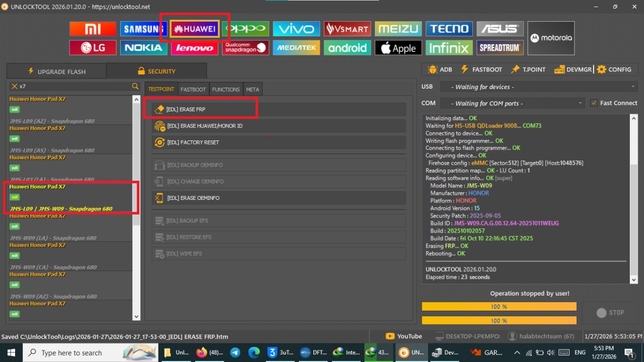Focus the model search field
Screen dimensions: 644x362
pyautogui.click(x=74, y=87)
